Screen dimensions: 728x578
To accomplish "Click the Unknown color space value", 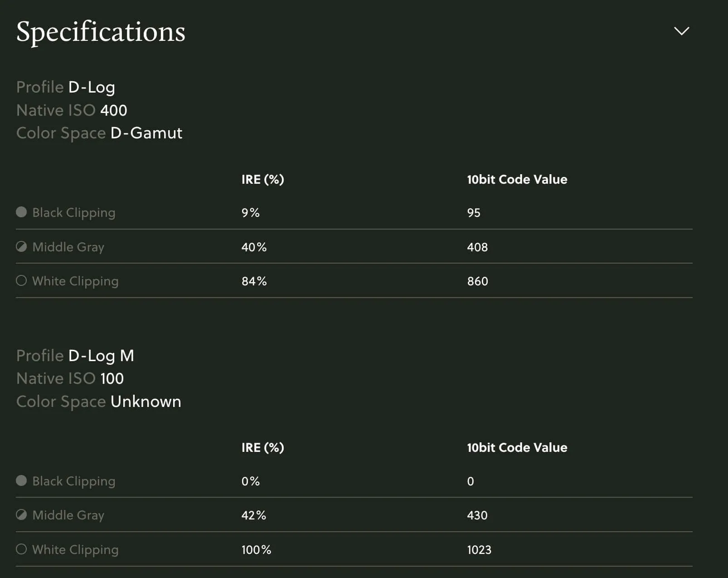I will pos(146,402).
